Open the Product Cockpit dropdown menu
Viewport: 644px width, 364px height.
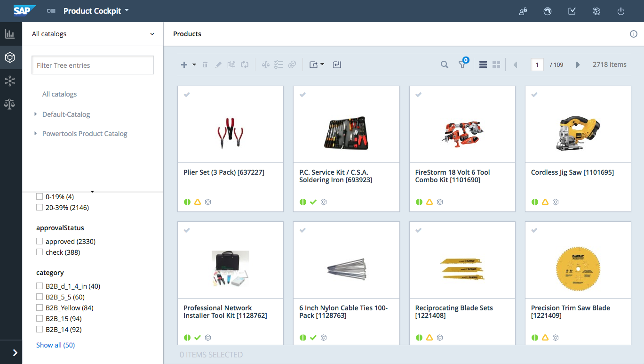pos(96,11)
